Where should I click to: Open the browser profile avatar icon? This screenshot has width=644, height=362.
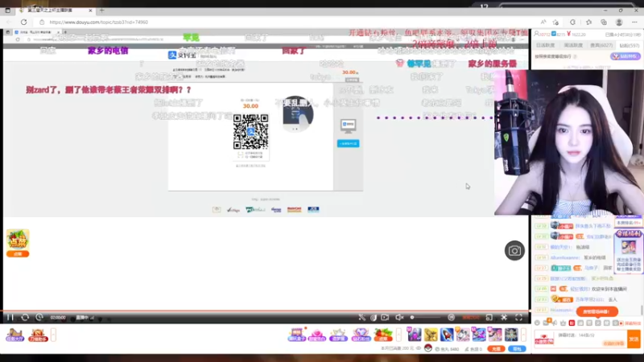619,23
